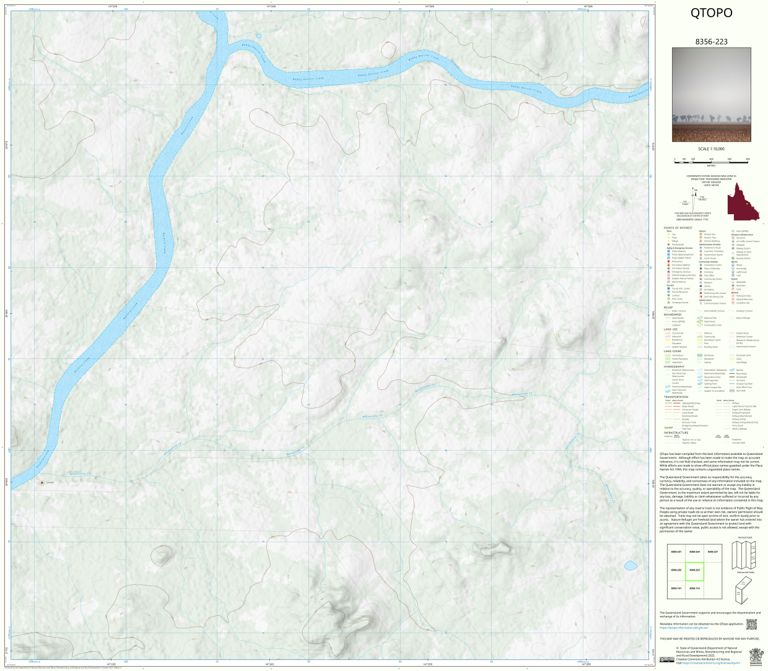
Task: Click the Creative Commons BY badge
Action: pos(669,660)
